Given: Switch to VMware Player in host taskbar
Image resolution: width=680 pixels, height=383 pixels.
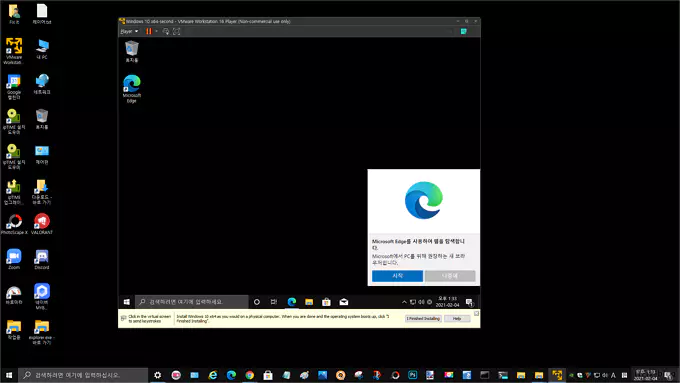Looking at the screenshot, I should point(557,375).
